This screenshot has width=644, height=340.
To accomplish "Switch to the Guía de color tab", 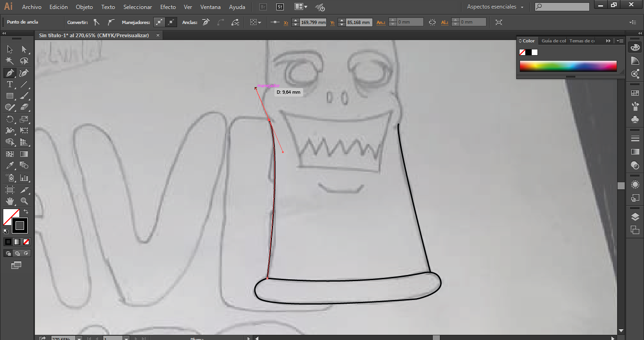I will point(553,41).
